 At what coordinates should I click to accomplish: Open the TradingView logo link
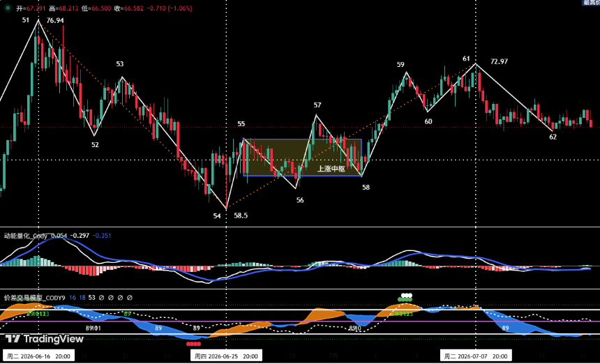coord(45,339)
